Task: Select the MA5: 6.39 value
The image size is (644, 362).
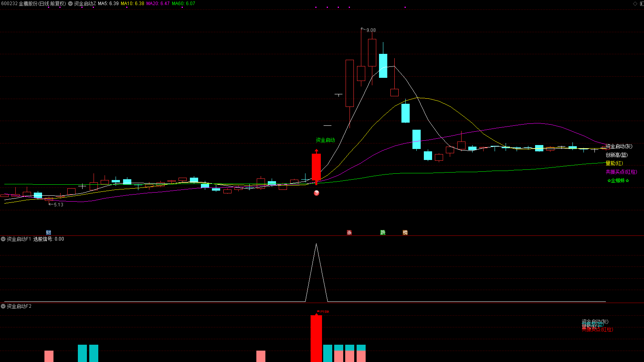Action: pos(108,4)
